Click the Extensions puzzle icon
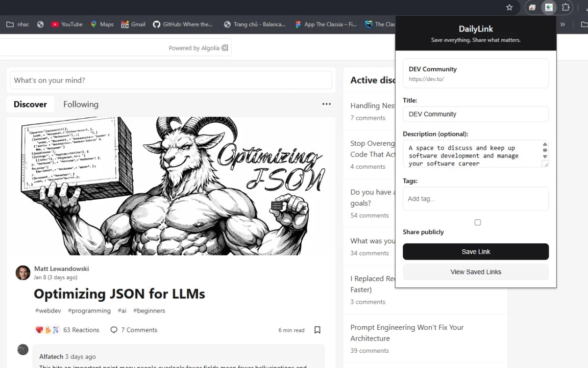Screen dimensions: 588x368 click(x=566, y=7)
